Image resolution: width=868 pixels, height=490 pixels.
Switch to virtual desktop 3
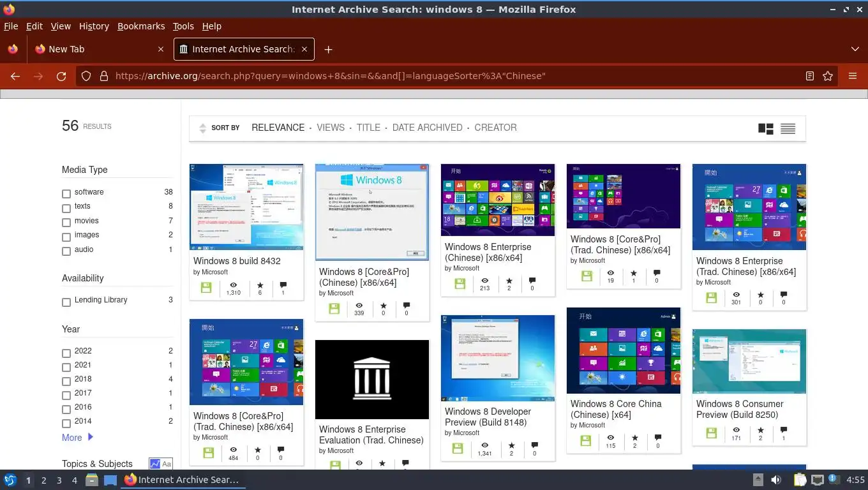(59, 480)
